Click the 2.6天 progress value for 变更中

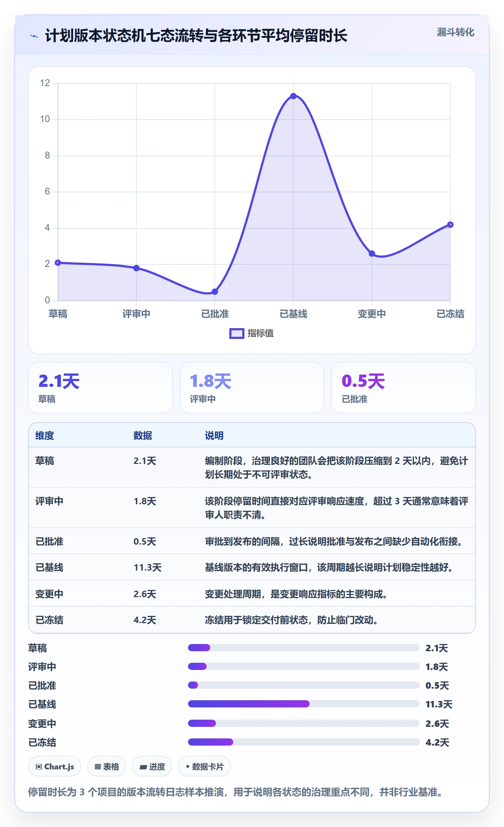[437, 723]
